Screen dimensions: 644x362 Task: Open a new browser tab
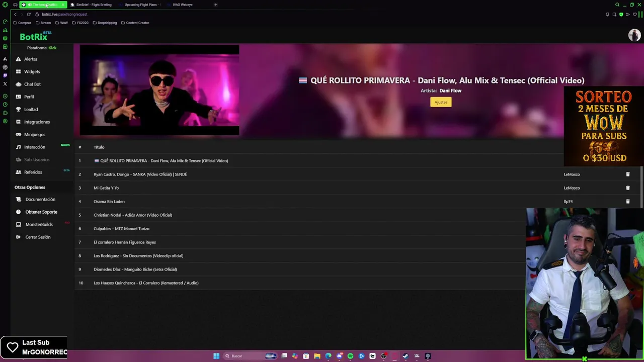pos(215,5)
